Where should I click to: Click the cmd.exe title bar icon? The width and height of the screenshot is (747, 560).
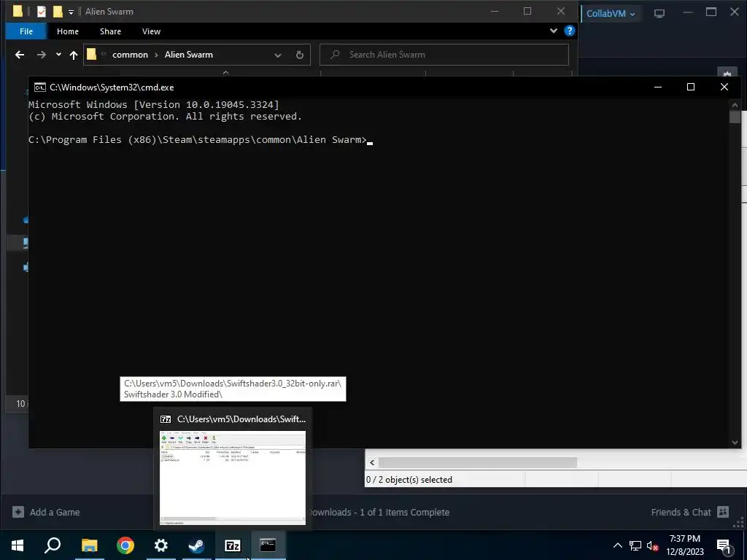[40, 87]
